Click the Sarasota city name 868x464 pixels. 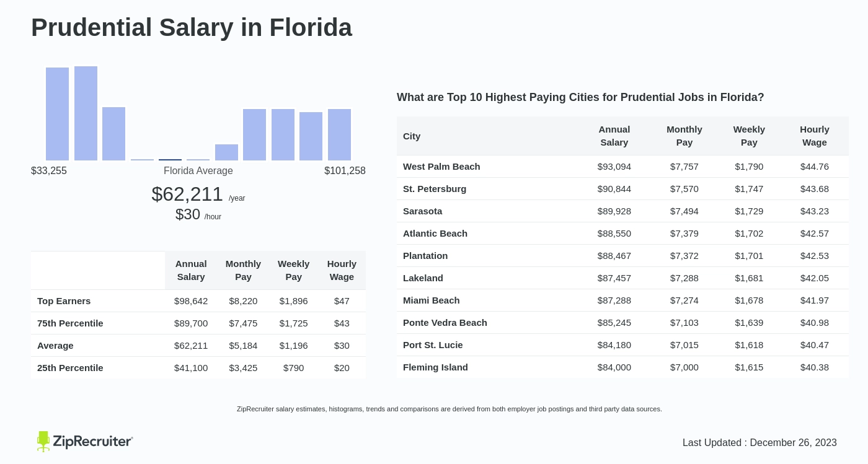423,211
